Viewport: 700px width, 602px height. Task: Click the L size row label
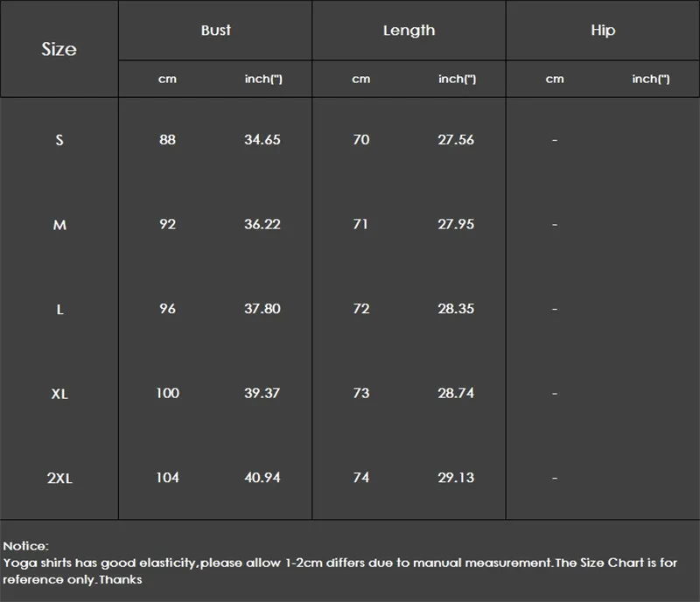(59, 309)
